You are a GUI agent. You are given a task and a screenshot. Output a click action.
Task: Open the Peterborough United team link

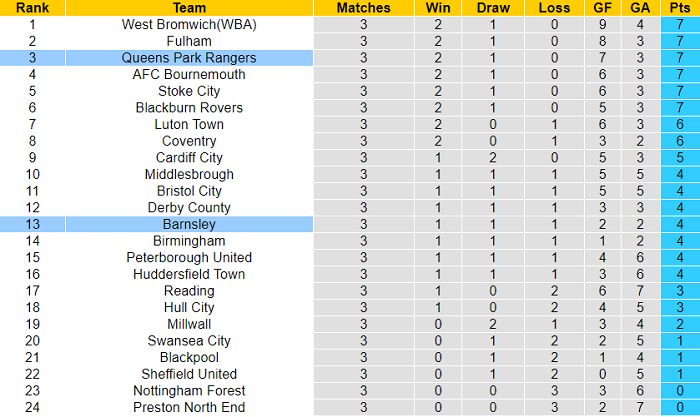(x=189, y=258)
